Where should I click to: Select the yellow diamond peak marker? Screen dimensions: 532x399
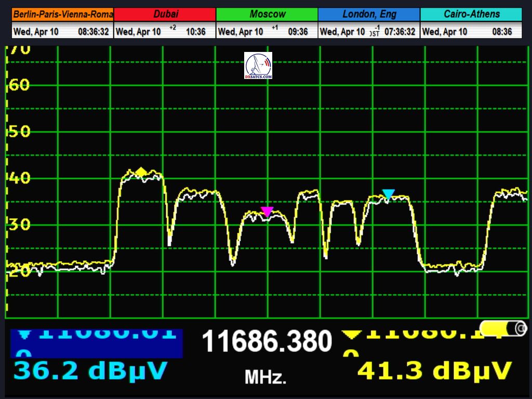[x=141, y=172]
